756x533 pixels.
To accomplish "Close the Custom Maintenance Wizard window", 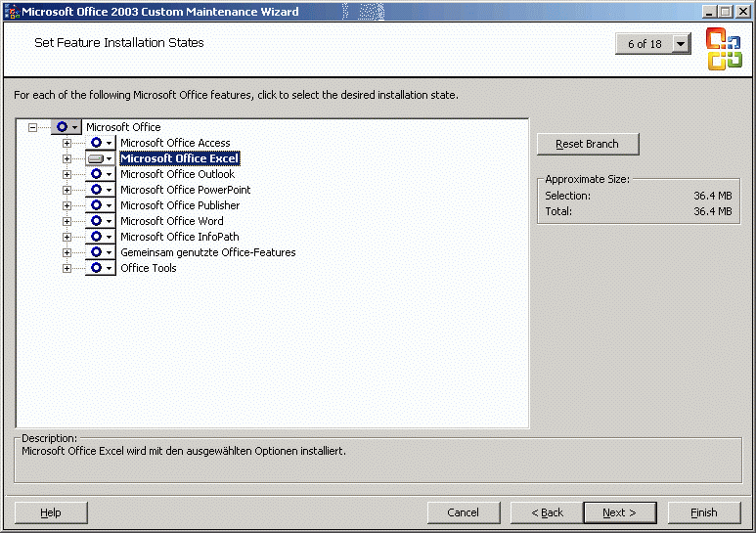I will click(x=743, y=12).
